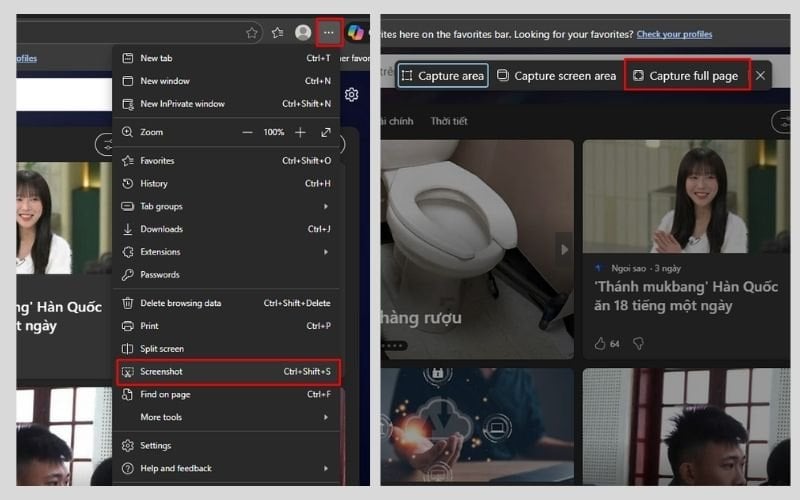This screenshot has height=500, width=800.
Task: Open page settings gear beside the menu
Action: click(x=352, y=94)
